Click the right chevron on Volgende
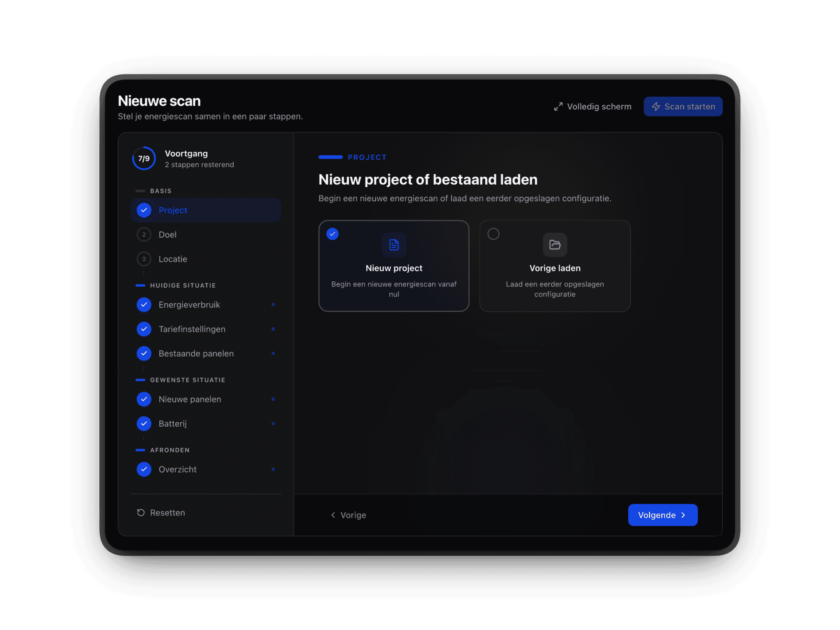Screen dimensions: 840x630 point(683,515)
